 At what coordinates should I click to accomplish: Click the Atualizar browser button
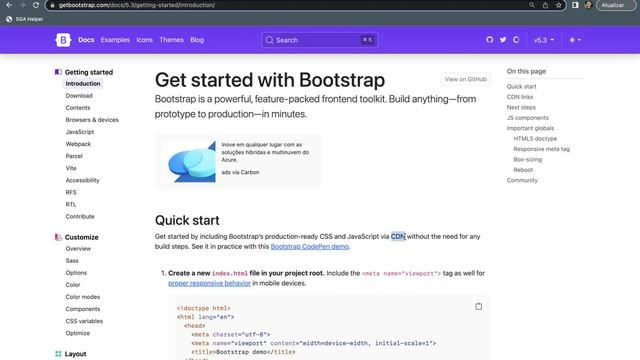615,5
